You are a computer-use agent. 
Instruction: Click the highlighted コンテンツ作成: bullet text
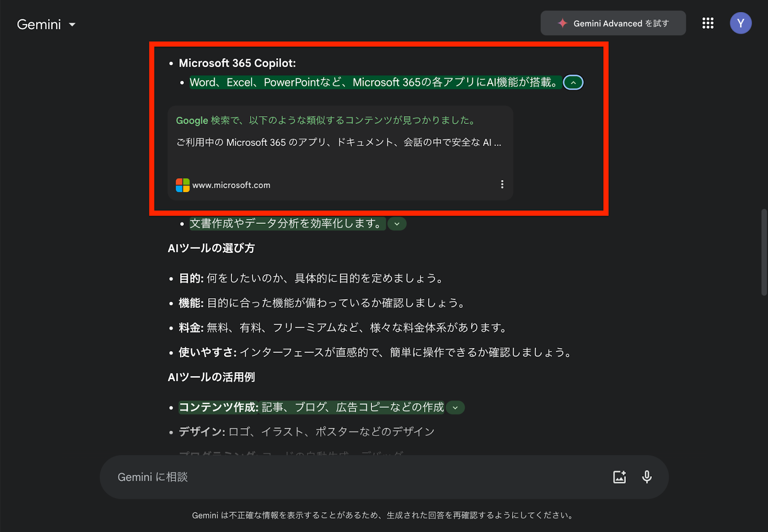coord(312,408)
